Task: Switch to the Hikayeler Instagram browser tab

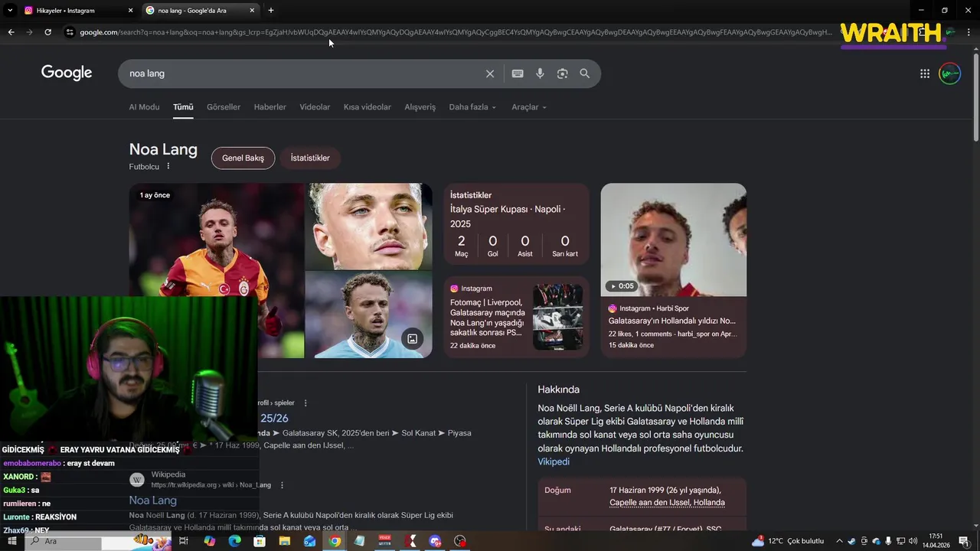Action: 77,10
